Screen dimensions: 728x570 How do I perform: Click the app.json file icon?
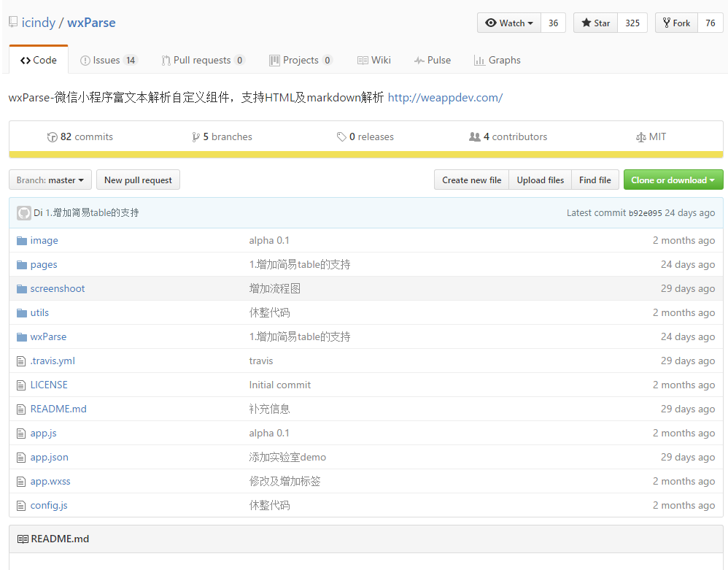pos(21,458)
